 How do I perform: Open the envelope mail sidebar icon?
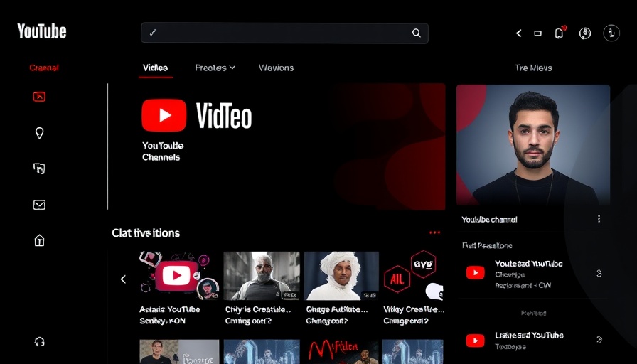click(39, 205)
